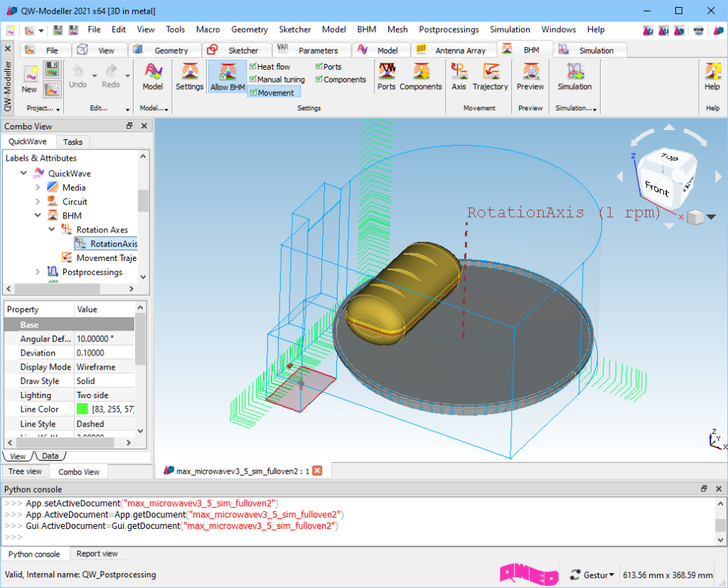Screen dimensions: 728x588
Task: Launch Simulation from the BHM ribbon
Action: 574,77
